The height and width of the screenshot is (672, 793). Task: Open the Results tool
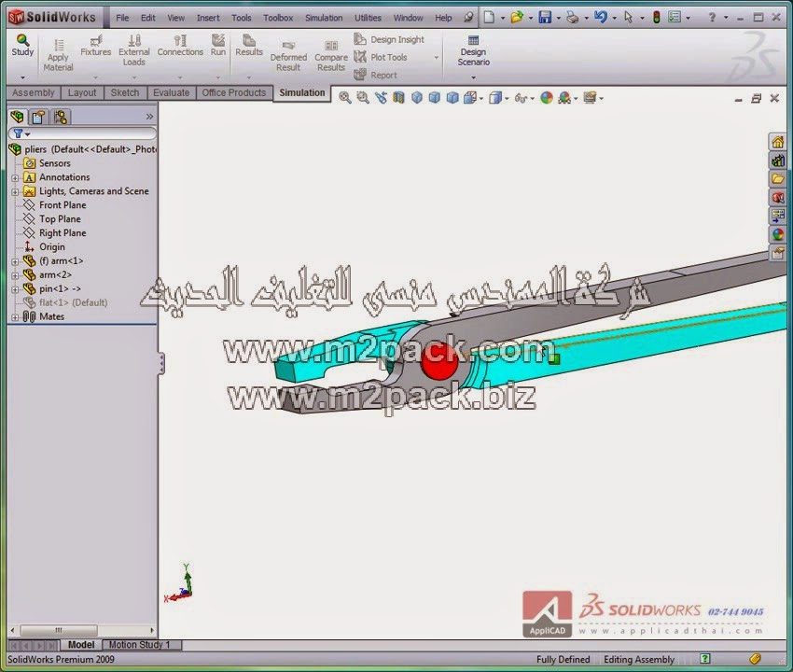pos(249,45)
